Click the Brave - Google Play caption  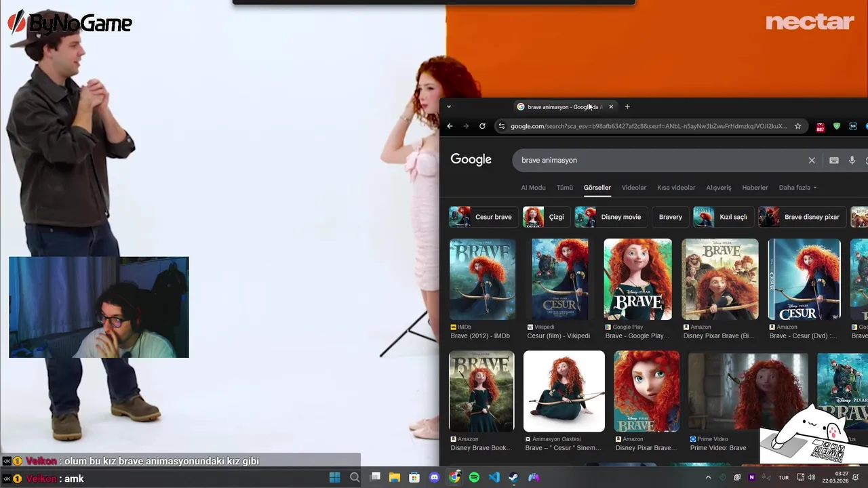pos(637,336)
